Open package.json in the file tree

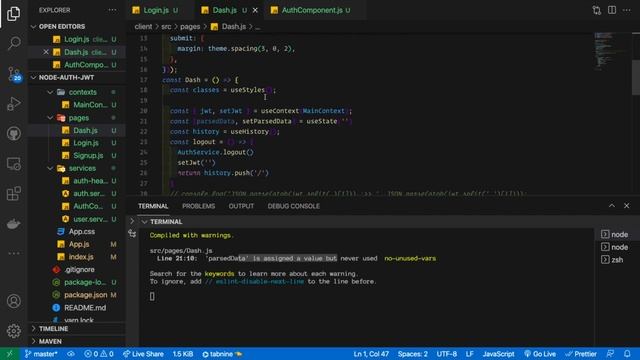(85, 295)
